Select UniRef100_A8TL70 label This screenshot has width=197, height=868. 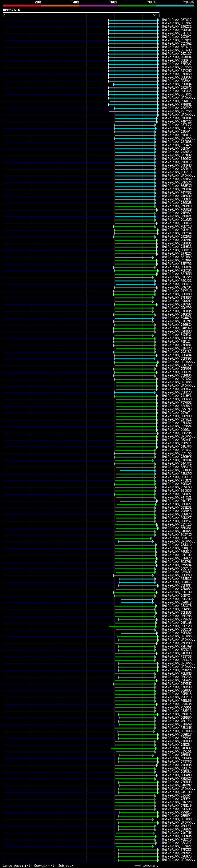[177, 125]
